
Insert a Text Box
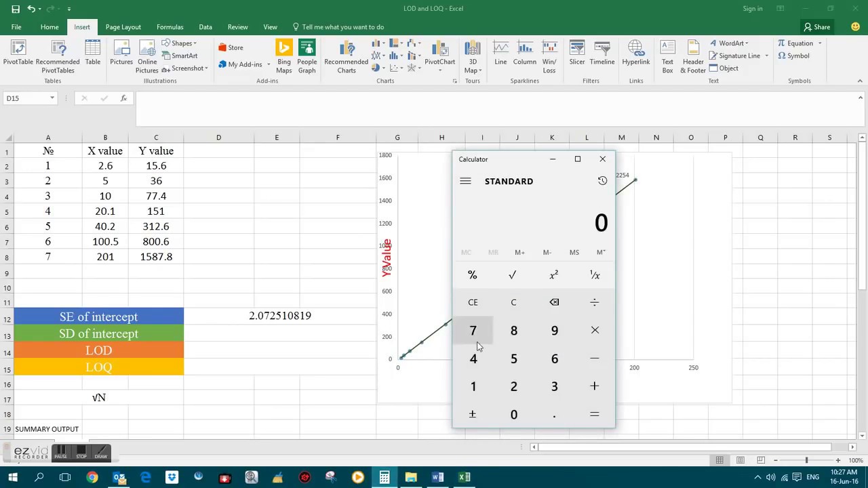[668, 57]
